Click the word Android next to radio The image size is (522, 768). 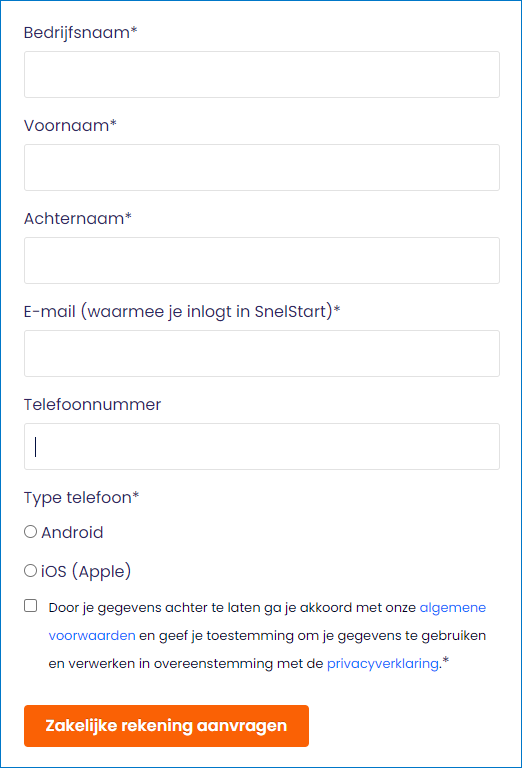coord(72,532)
